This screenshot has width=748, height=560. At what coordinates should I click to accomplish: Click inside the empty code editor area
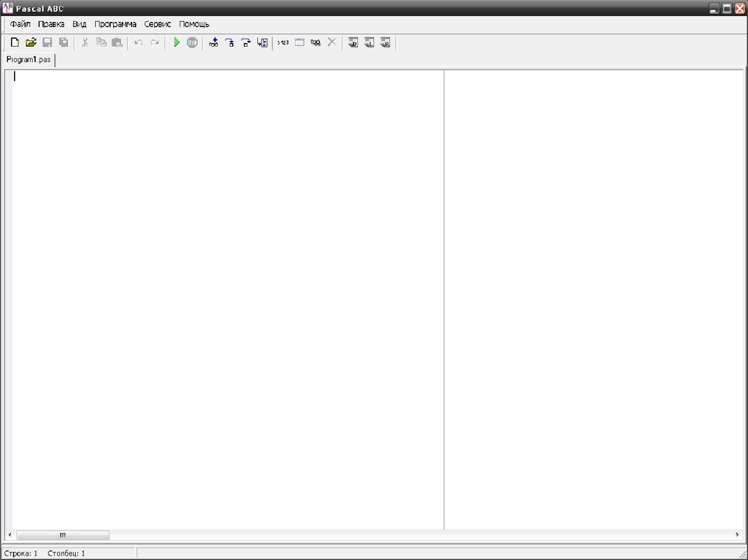(228, 299)
